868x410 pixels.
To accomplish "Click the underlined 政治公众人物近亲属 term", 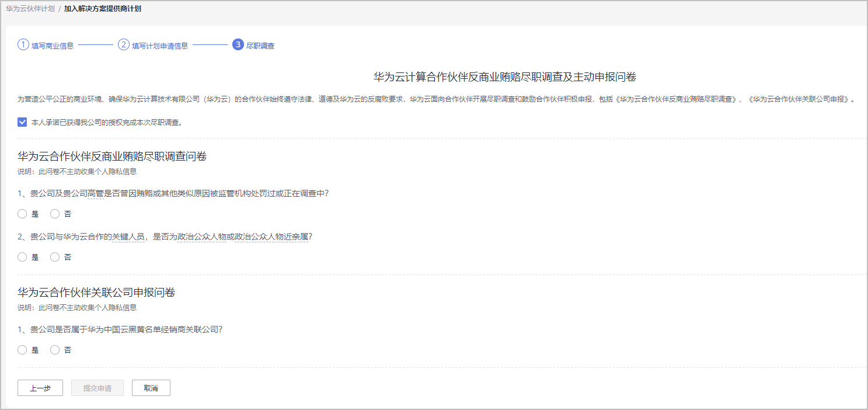I will coord(271,237).
